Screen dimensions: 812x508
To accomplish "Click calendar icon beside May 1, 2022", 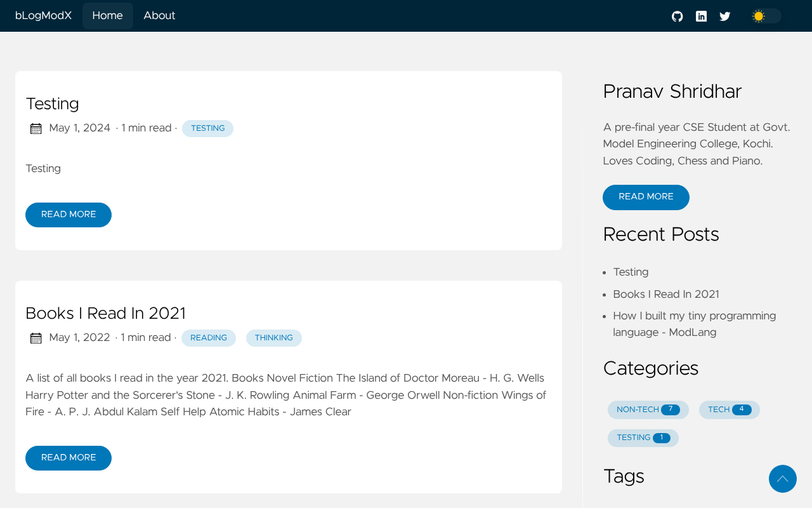I will [x=36, y=338].
